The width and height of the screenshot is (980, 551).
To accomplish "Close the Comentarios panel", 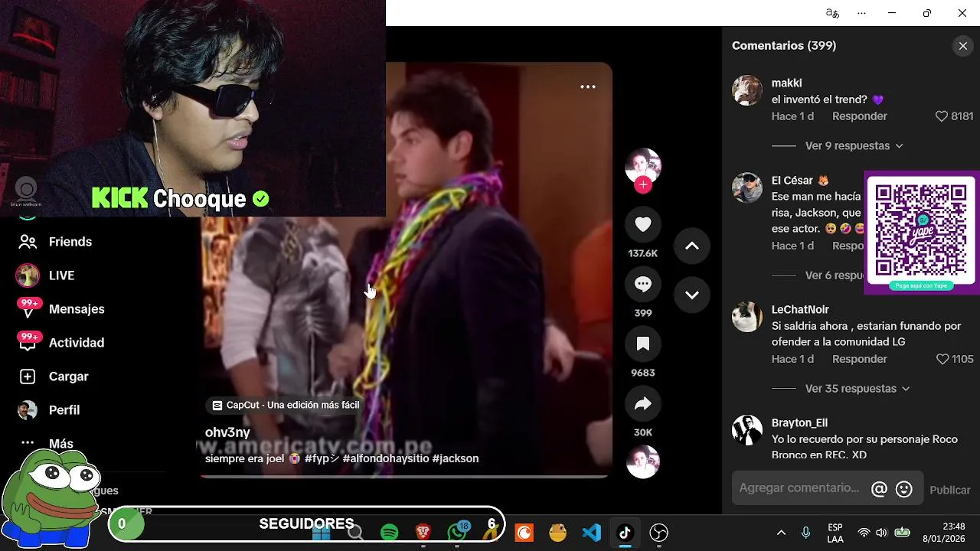I will click(963, 46).
